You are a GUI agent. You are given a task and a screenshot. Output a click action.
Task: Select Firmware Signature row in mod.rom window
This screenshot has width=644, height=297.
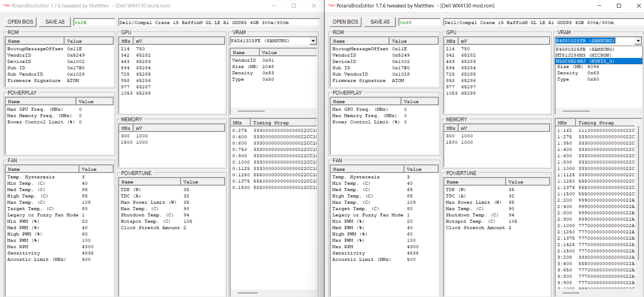pyautogui.click(x=385, y=81)
